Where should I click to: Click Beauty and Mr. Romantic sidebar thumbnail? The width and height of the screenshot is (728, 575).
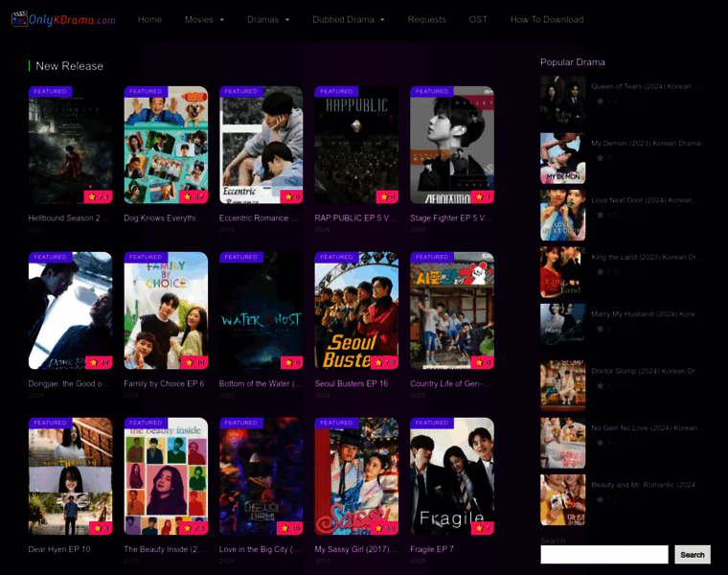point(562,499)
